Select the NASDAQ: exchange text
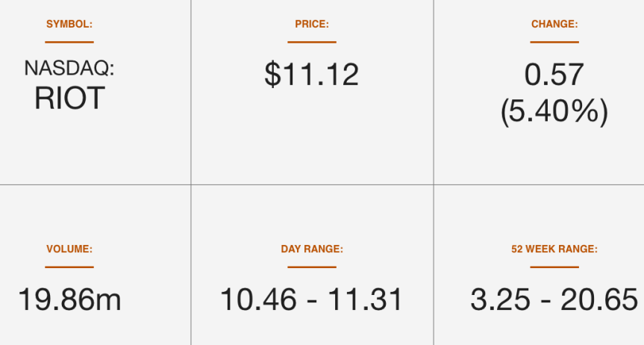644x345 pixels. pyautogui.click(x=69, y=68)
